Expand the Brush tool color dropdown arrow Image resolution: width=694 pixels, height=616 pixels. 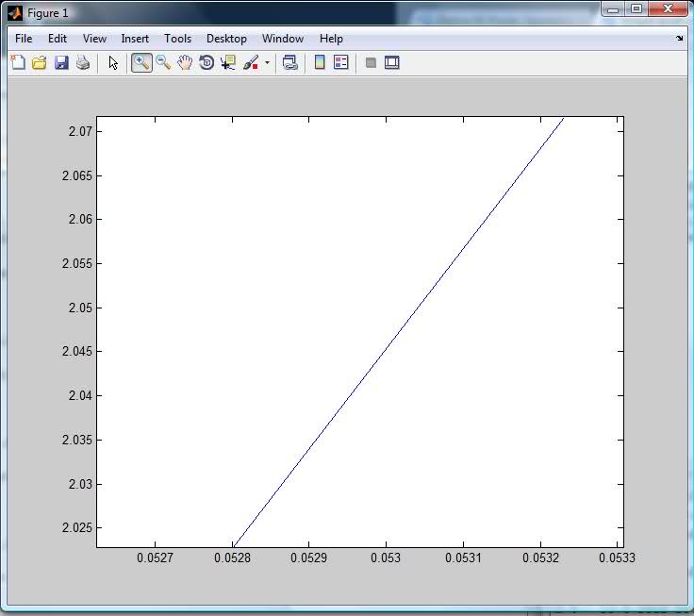[267, 64]
